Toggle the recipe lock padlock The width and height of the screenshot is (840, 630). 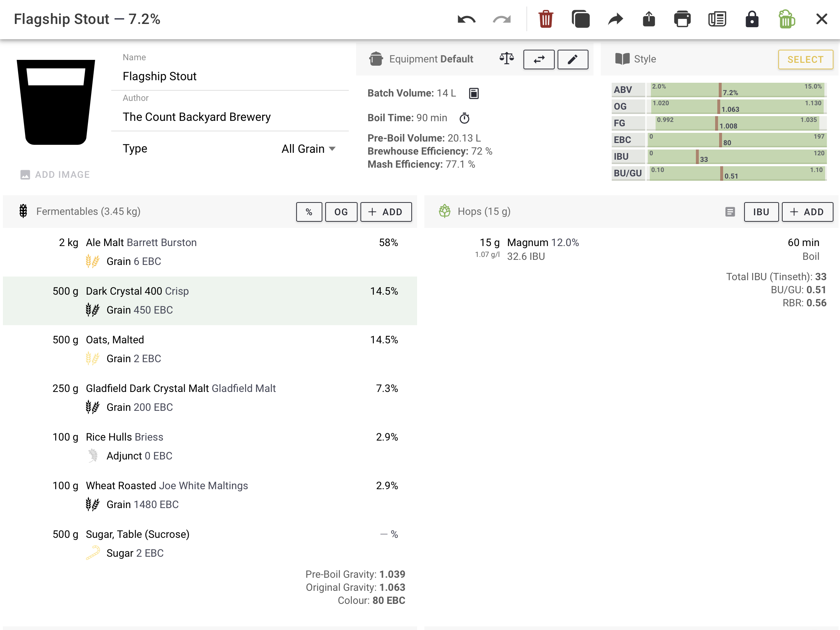coord(751,19)
